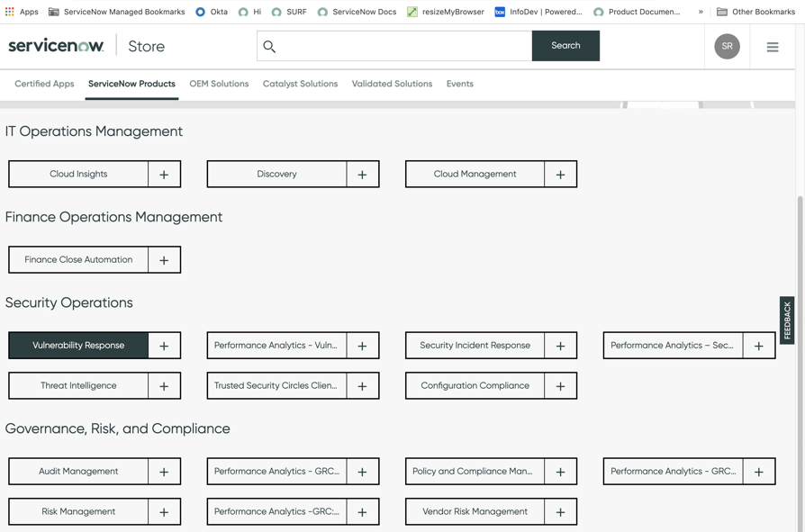Viewport: 805px width, 532px height.
Task: Click plus beside Performance Analytics – Sec...
Action: (x=759, y=346)
